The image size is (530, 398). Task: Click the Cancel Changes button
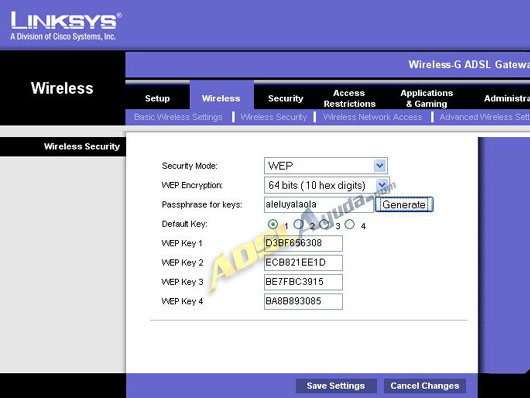(x=425, y=386)
